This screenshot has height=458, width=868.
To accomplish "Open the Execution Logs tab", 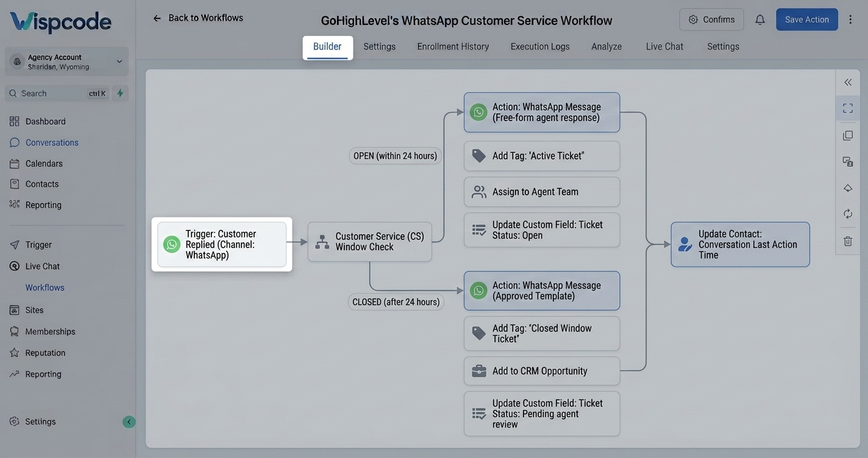I will tap(540, 46).
